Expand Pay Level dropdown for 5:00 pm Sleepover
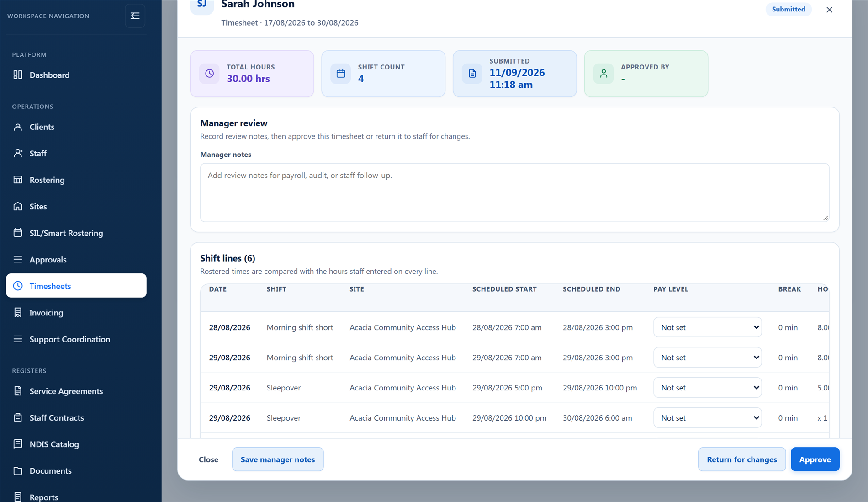This screenshot has height=502, width=868. 707,388
